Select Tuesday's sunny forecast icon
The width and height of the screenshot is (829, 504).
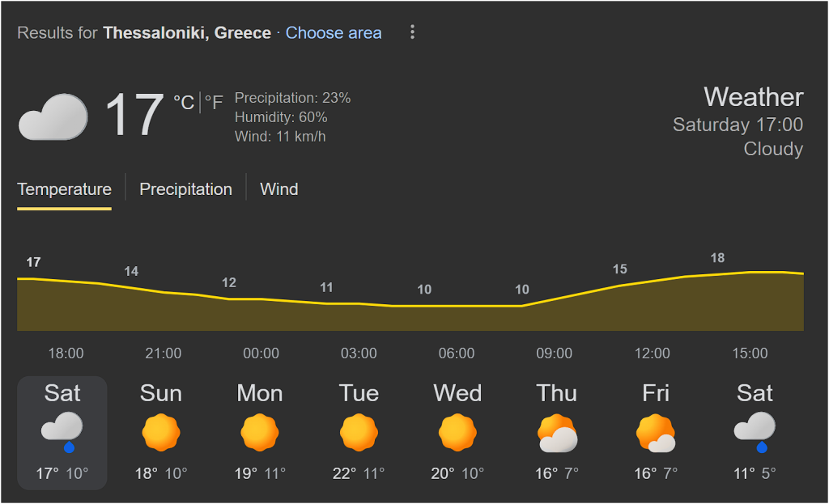coord(359,433)
